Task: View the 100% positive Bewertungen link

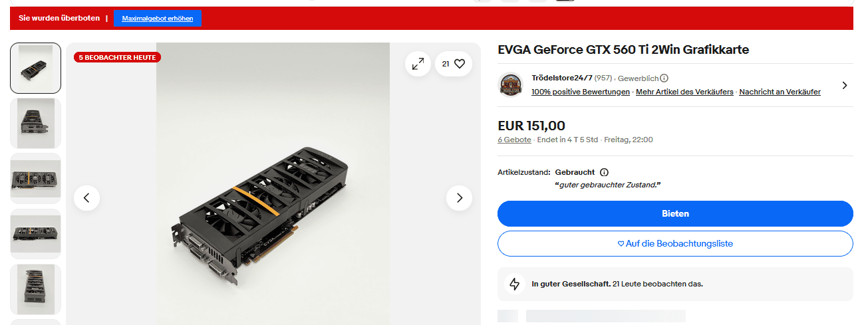Action: click(x=581, y=92)
